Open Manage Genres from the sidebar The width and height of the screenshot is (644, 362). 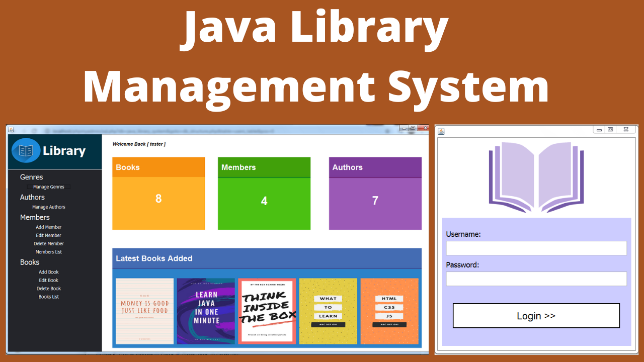point(48,187)
